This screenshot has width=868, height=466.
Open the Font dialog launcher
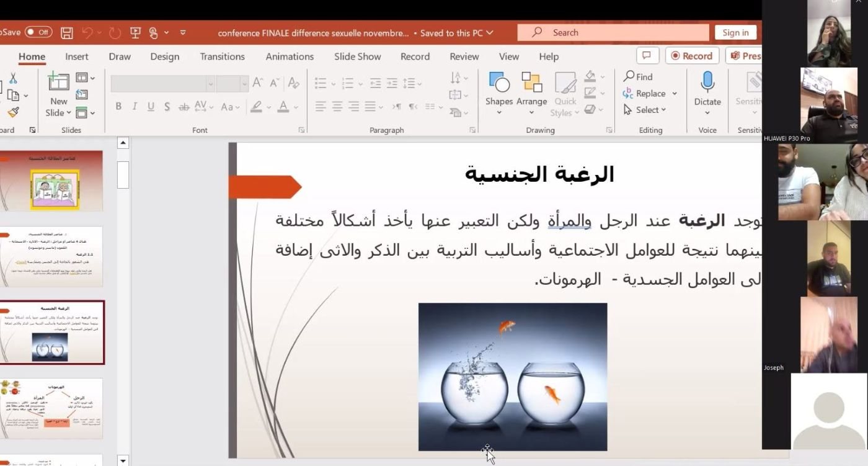302,130
